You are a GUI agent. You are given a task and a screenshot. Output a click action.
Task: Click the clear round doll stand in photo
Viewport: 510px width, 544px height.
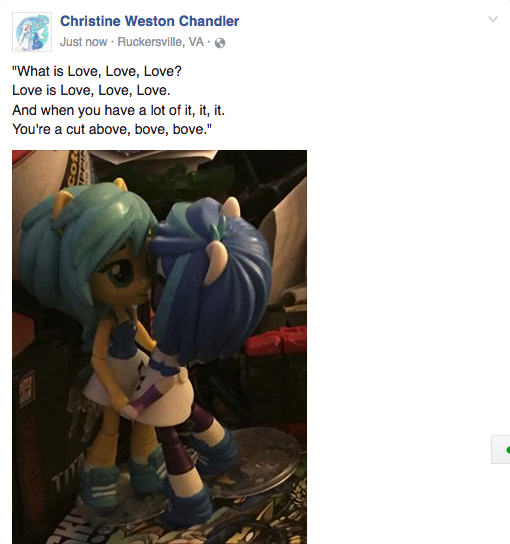click(264, 461)
